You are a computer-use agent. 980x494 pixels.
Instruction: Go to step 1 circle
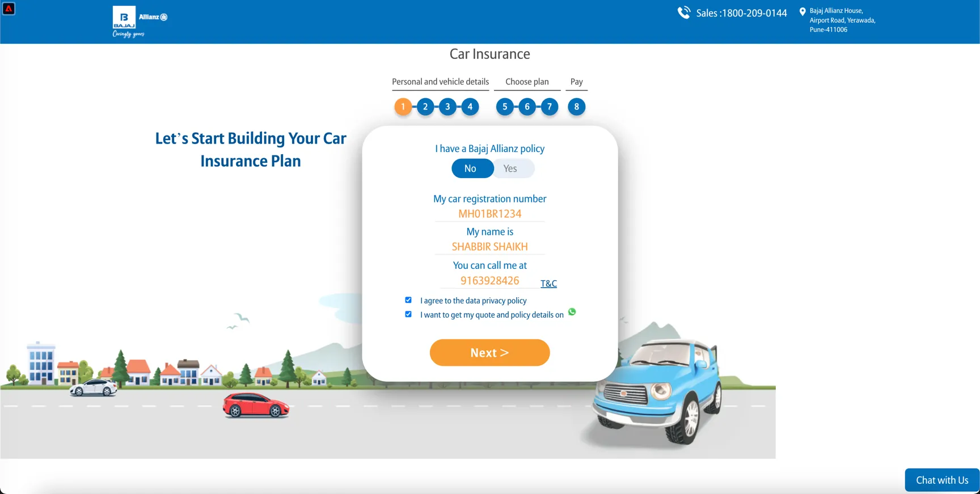[403, 107]
